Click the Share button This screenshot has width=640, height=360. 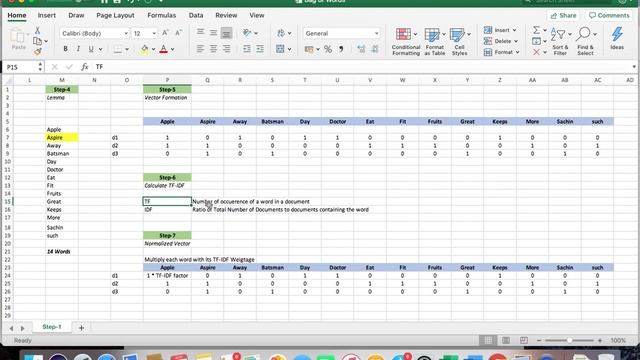563,16
